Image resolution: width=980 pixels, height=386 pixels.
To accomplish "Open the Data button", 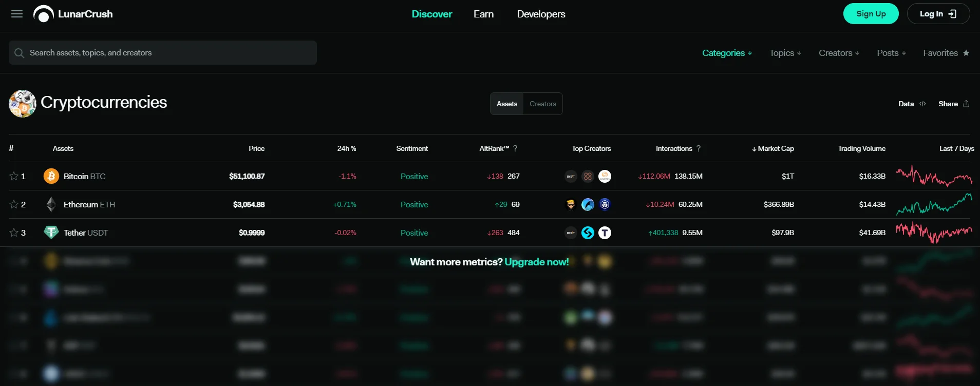I will (912, 104).
